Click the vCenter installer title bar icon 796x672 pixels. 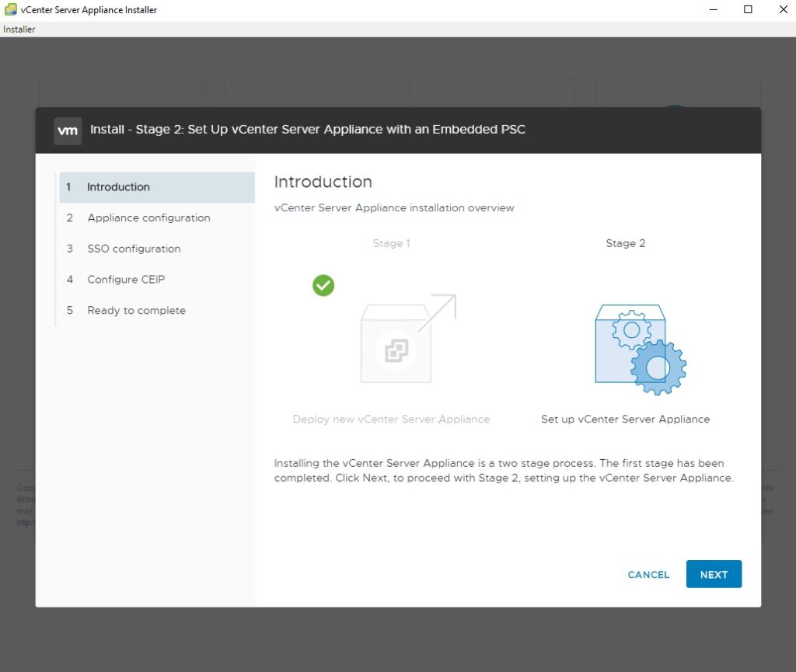(10, 9)
